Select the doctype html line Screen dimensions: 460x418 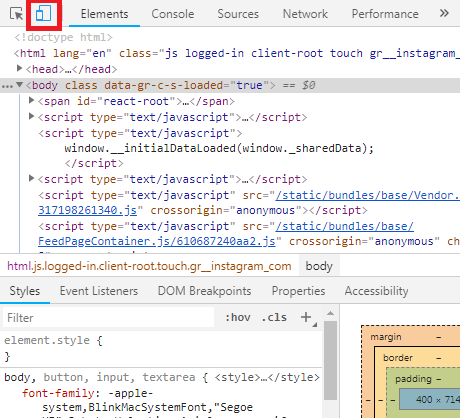[63, 37]
